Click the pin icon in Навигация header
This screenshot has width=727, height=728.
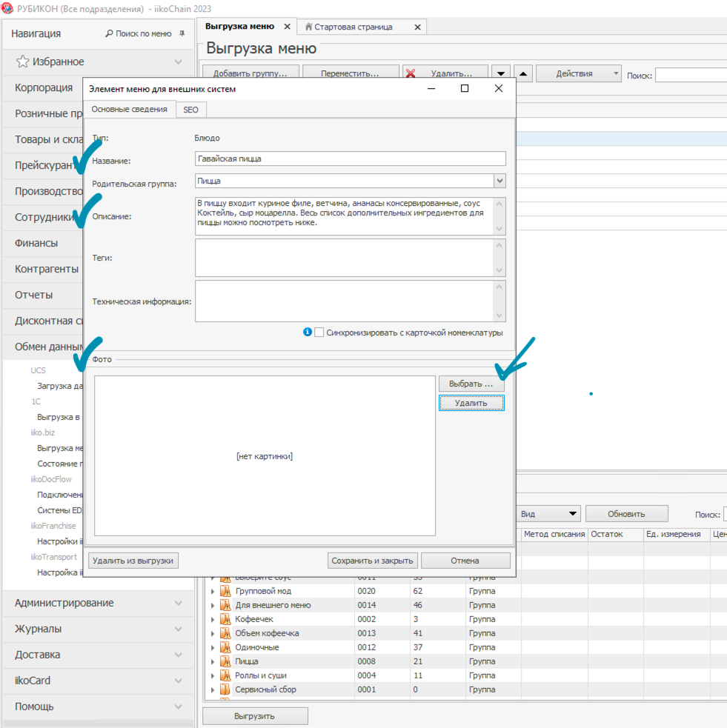(182, 34)
